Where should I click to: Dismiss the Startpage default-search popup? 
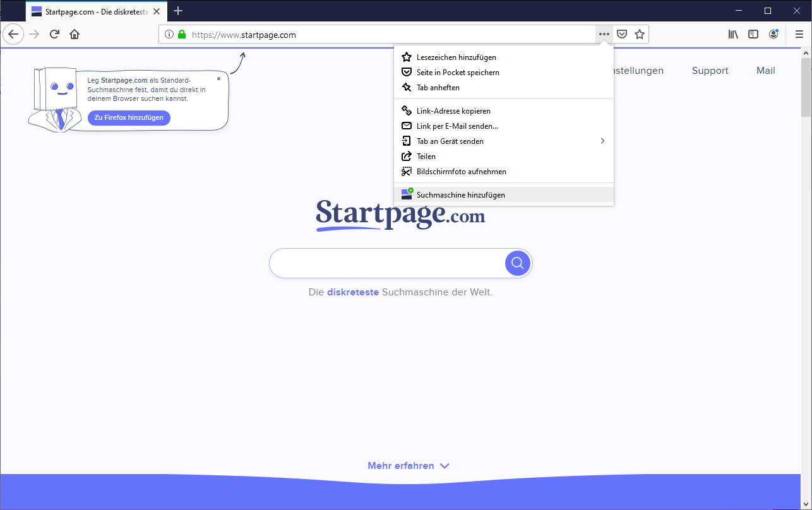tap(218, 79)
